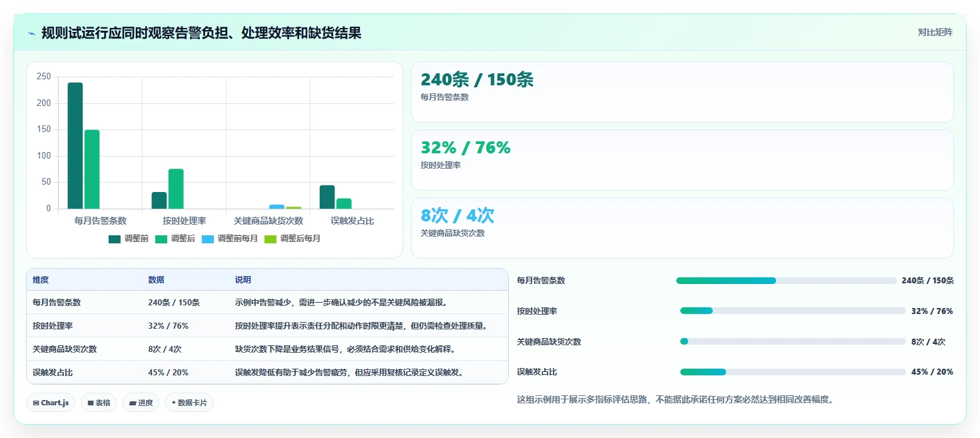Viewport: 980px width, 438px height.
Task: Click the 按时处理率 table row label
Action: coord(53,326)
